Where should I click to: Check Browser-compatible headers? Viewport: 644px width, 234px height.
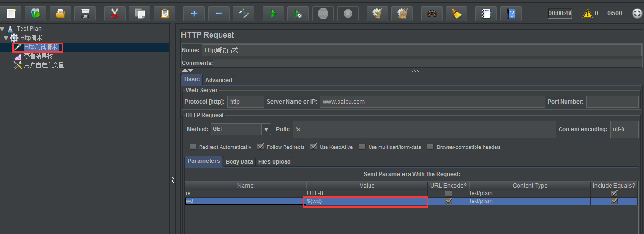[431, 147]
